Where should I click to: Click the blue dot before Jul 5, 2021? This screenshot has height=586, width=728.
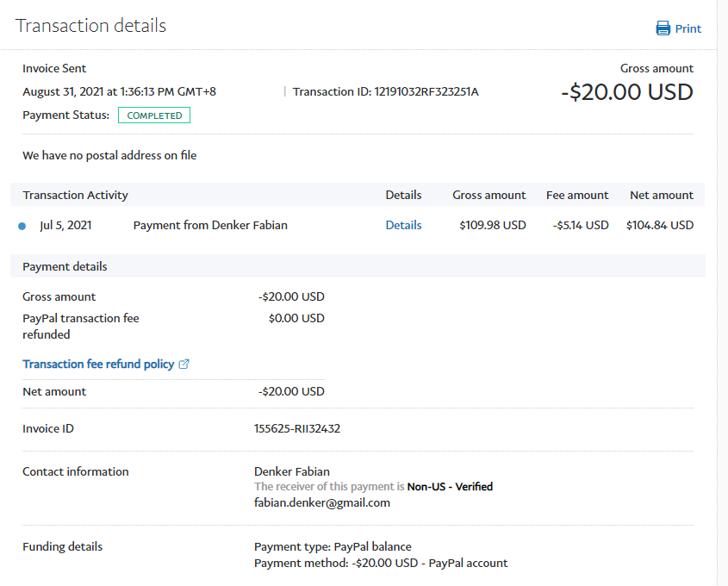pyautogui.click(x=22, y=226)
